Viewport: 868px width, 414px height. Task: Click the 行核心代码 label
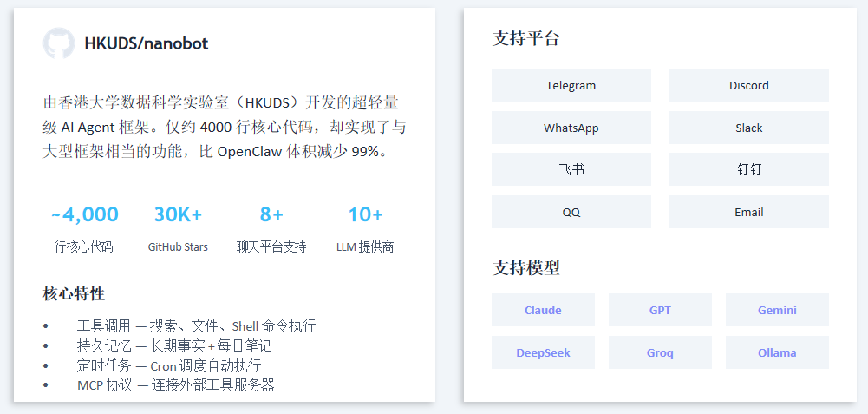(x=83, y=246)
